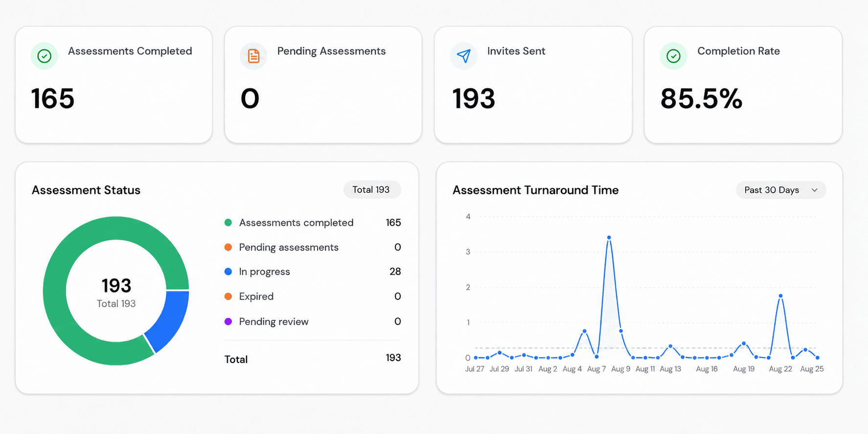Select the green dot beside Assessments completed

coord(228,223)
